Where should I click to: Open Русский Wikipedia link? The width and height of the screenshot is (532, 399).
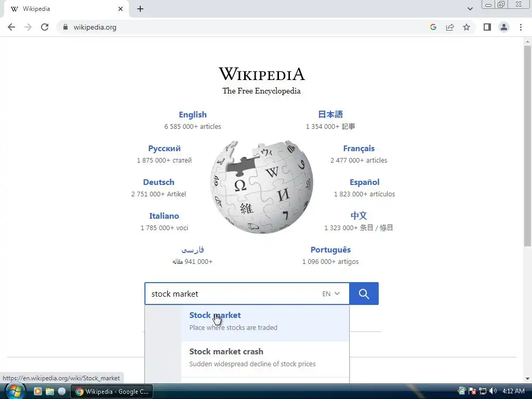(x=164, y=148)
